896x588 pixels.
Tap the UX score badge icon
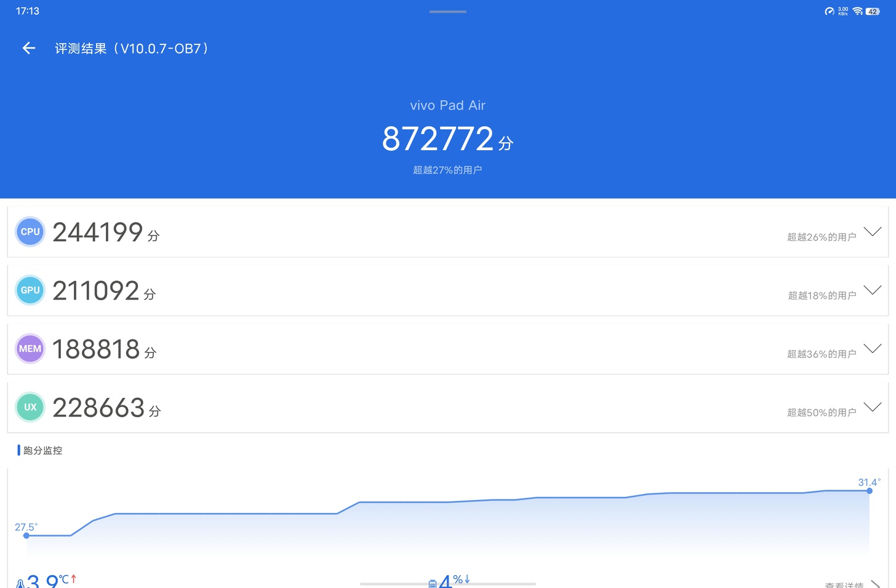coord(30,407)
